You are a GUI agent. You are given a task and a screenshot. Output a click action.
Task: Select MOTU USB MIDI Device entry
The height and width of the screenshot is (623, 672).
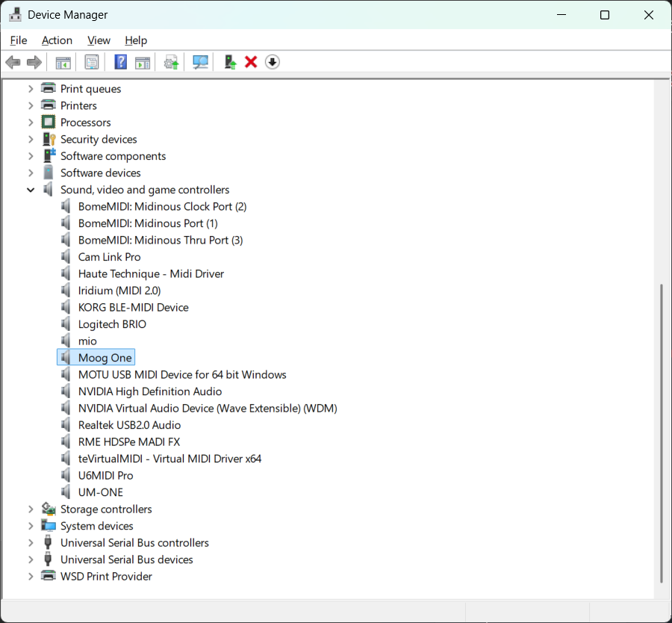182,374
